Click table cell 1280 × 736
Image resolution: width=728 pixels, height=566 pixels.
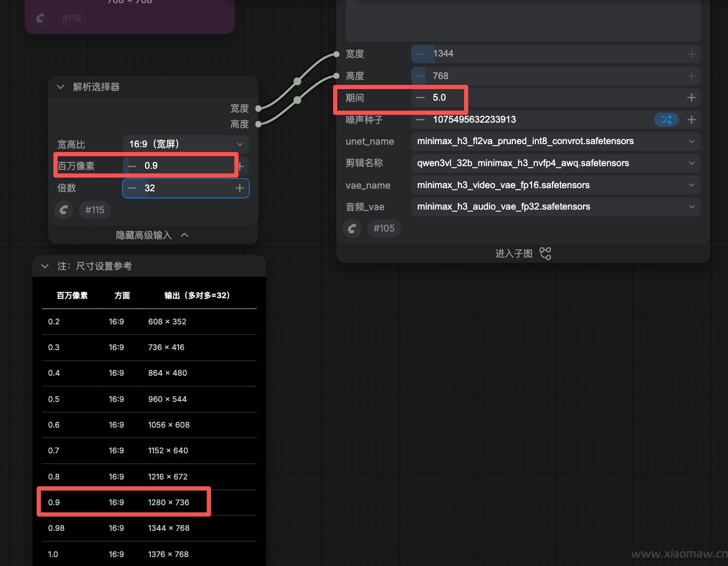pos(169,503)
